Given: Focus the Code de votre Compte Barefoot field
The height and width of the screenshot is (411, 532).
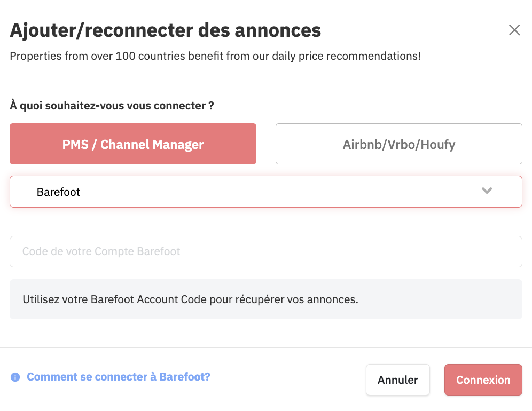Looking at the screenshot, I should tap(266, 251).
